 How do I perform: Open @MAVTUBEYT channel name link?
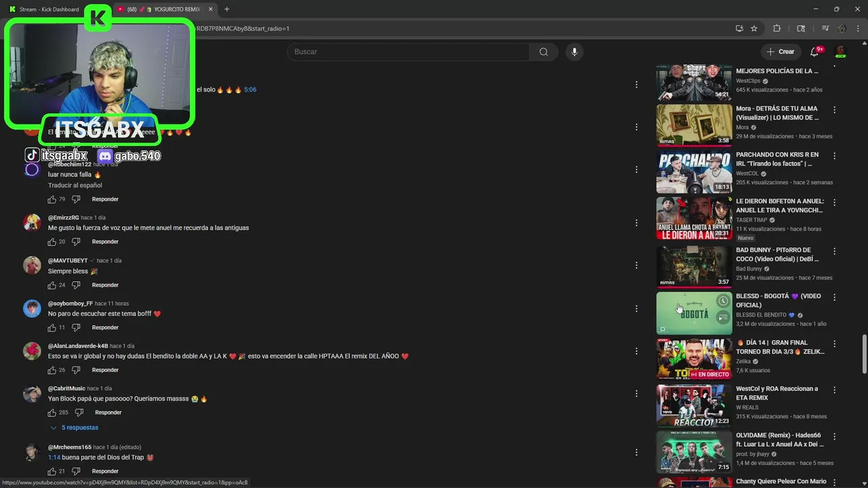68,260
